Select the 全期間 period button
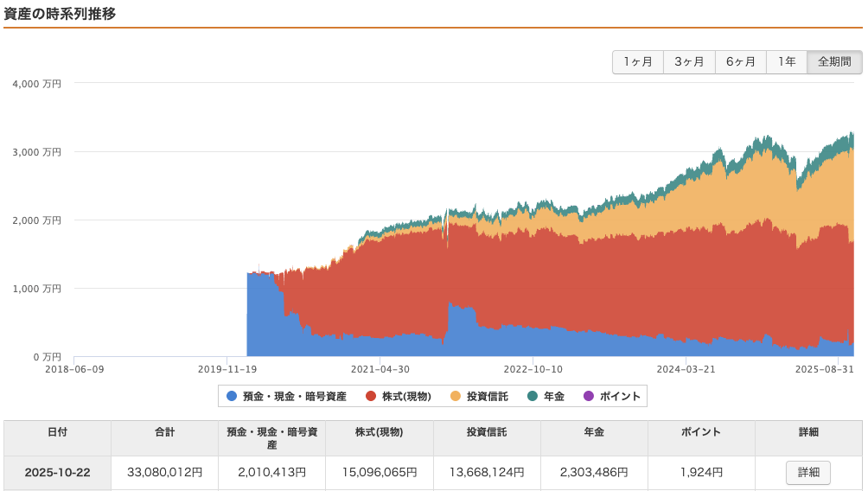The image size is (868, 491). pos(834,62)
